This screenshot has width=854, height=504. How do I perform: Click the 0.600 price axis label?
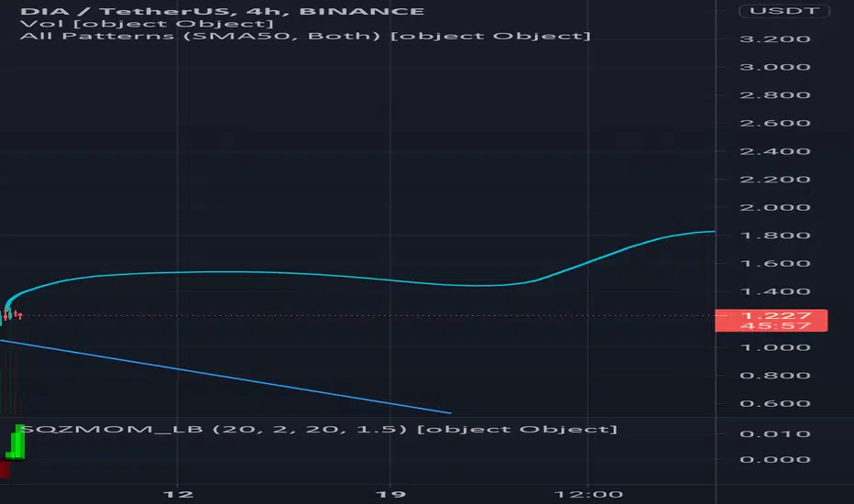775,404
